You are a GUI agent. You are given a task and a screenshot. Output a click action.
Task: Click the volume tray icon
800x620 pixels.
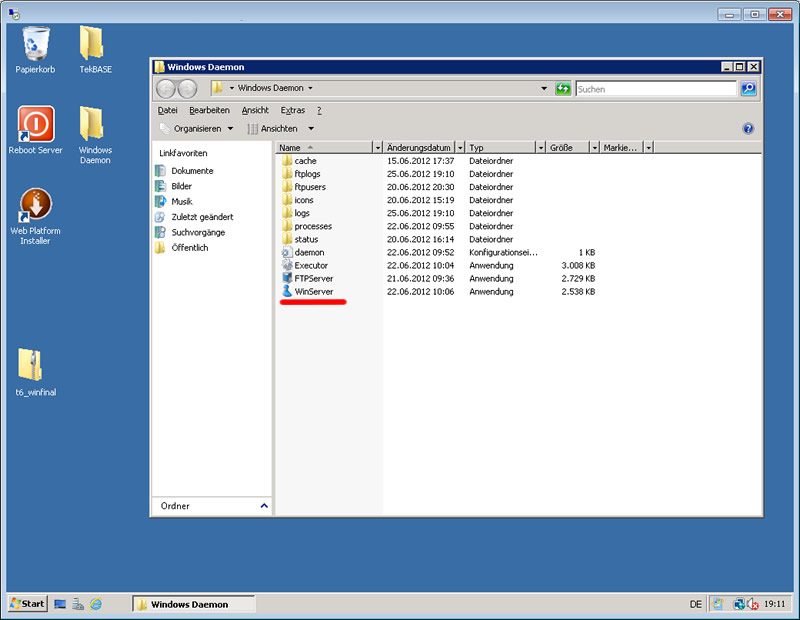tap(753, 604)
